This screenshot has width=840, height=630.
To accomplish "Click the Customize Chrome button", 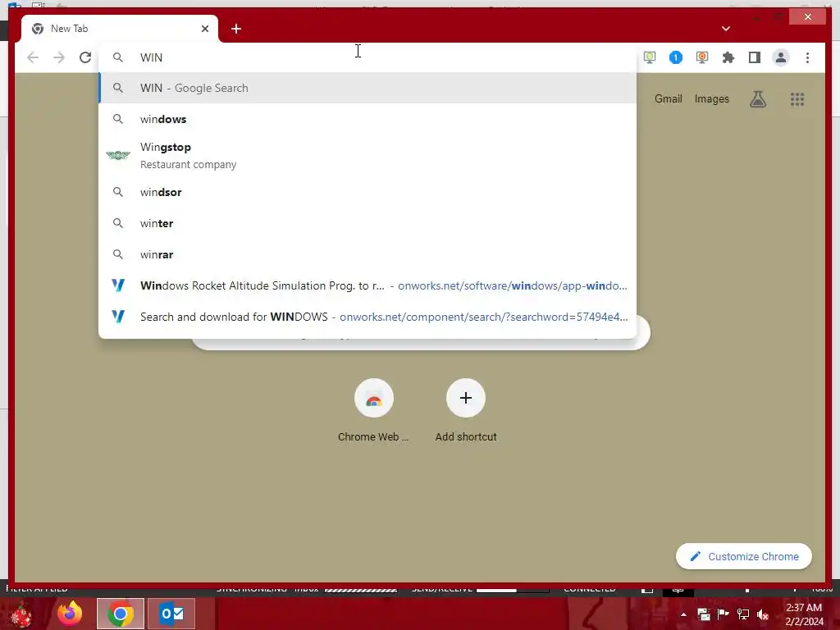I will coord(744,557).
